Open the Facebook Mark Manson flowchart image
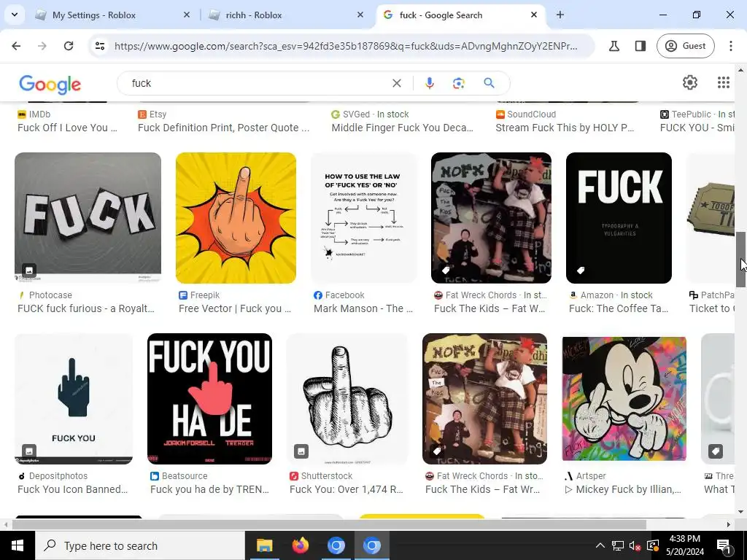Viewport: 747px width, 560px height. [363, 218]
